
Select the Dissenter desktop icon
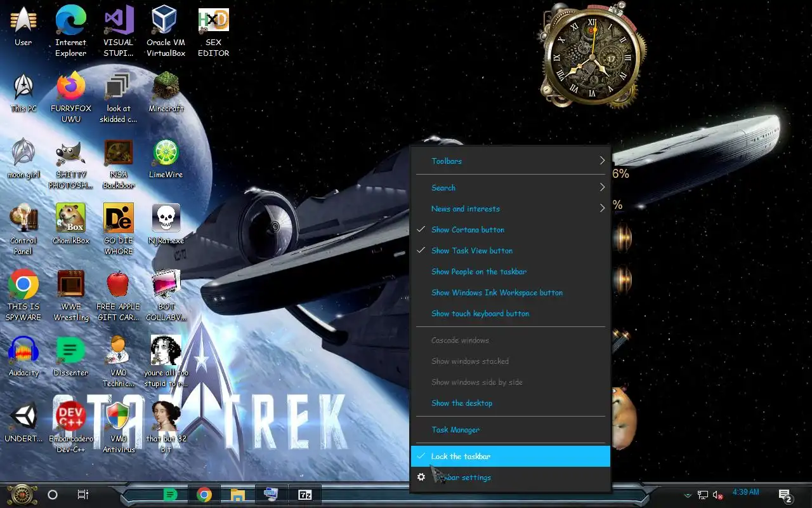pyautogui.click(x=70, y=357)
